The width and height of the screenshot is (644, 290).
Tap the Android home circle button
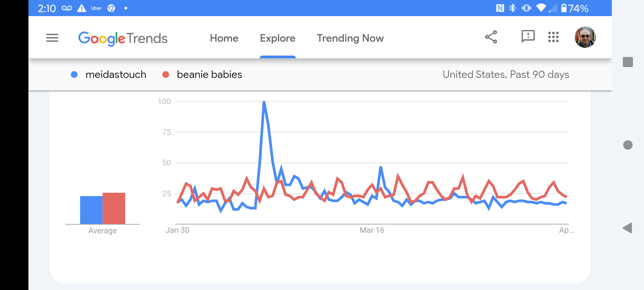[628, 145]
